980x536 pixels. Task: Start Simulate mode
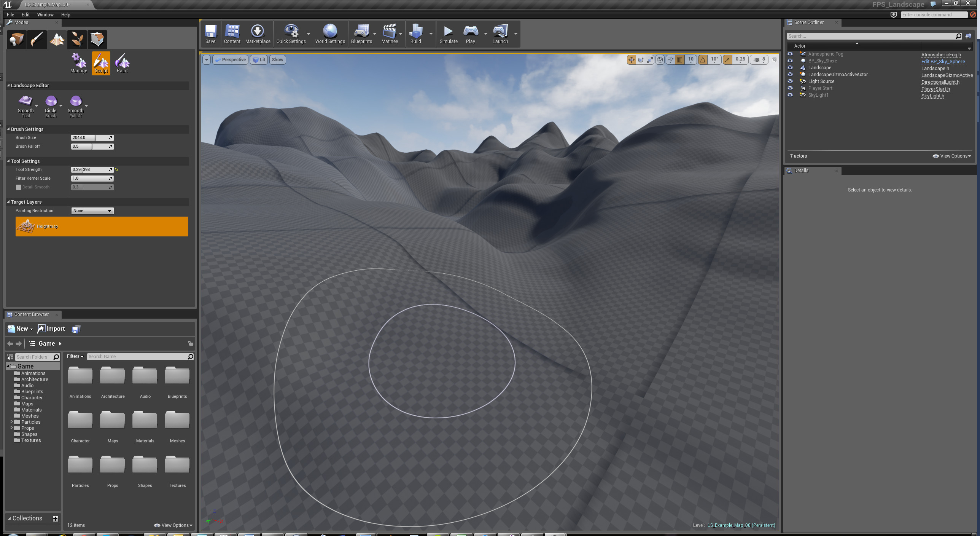click(x=448, y=33)
